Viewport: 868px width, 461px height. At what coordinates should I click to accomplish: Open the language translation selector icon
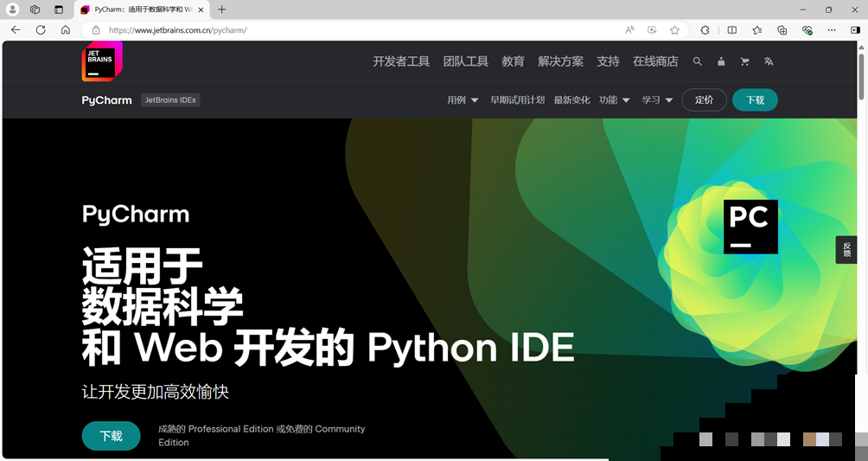[769, 61]
